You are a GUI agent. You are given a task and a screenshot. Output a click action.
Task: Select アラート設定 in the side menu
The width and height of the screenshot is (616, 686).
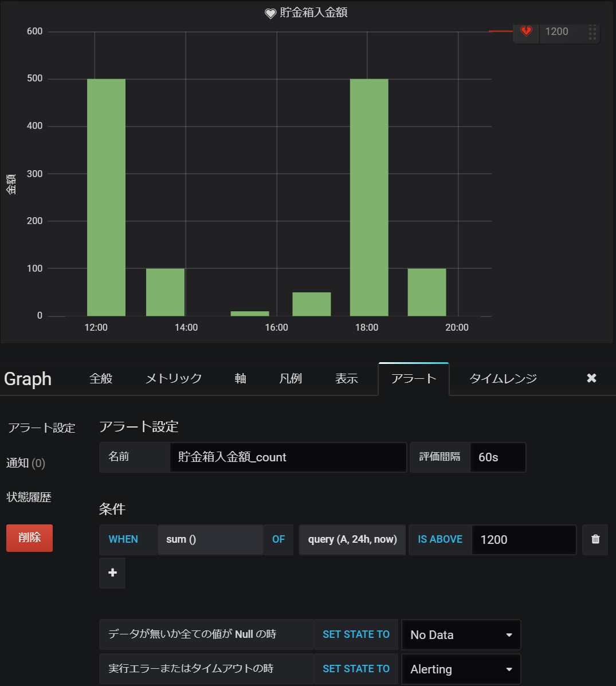(42, 428)
